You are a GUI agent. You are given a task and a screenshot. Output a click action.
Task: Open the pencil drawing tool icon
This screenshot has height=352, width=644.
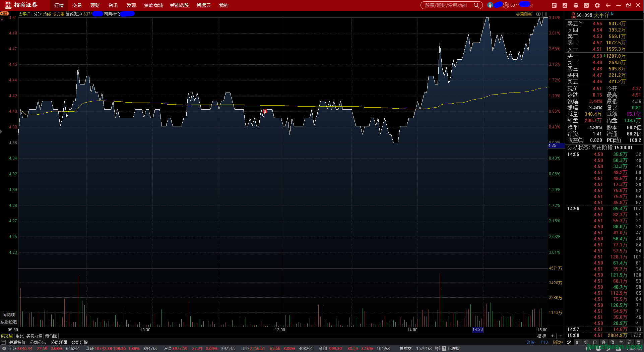tap(565, 5)
